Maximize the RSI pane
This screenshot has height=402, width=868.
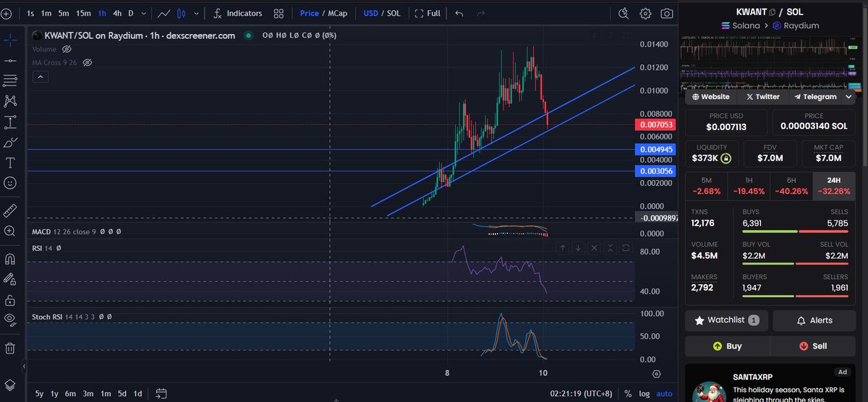pyautogui.click(x=626, y=248)
